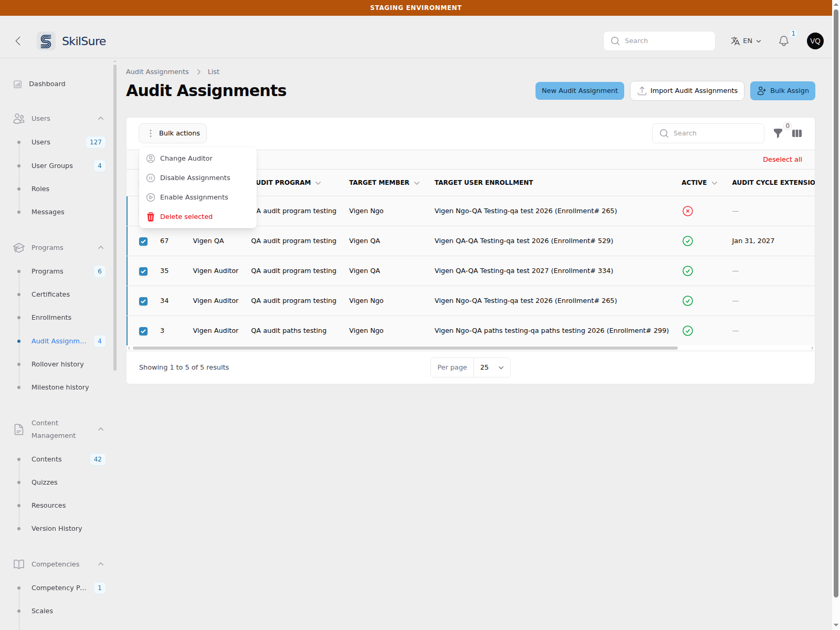The image size is (840, 630).
Task: Click the trash icon beside Delete selected
Action: 151,217
